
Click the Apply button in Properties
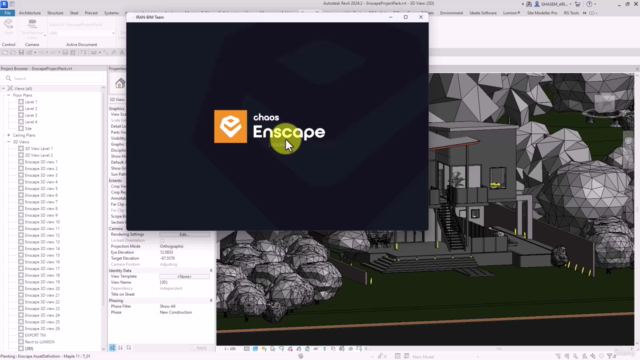click(x=201, y=348)
